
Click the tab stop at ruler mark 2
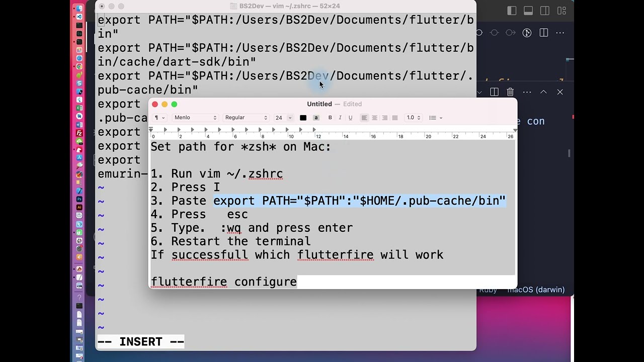(x=179, y=130)
